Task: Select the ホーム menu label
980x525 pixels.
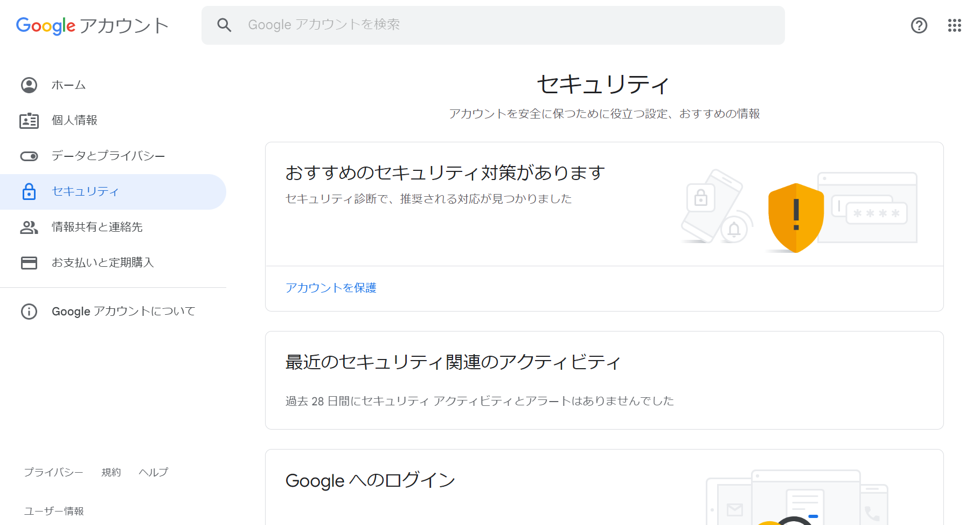Action: [x=68, y=85]
